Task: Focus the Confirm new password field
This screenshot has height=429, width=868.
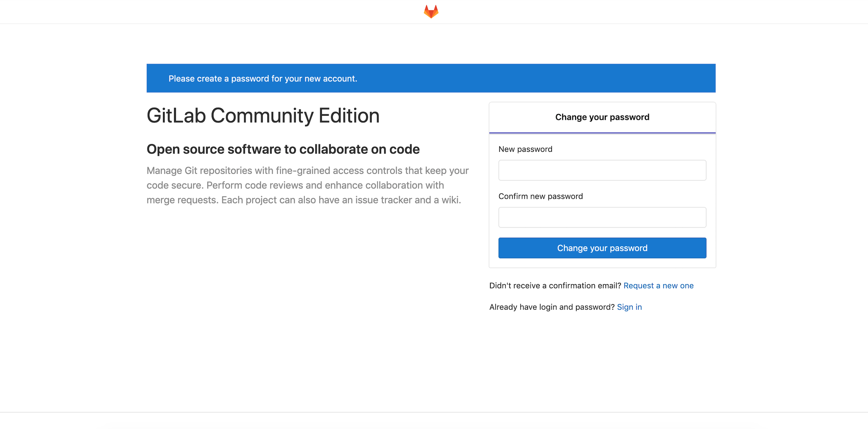Action: pyautogui.click(x=602, y=217)
